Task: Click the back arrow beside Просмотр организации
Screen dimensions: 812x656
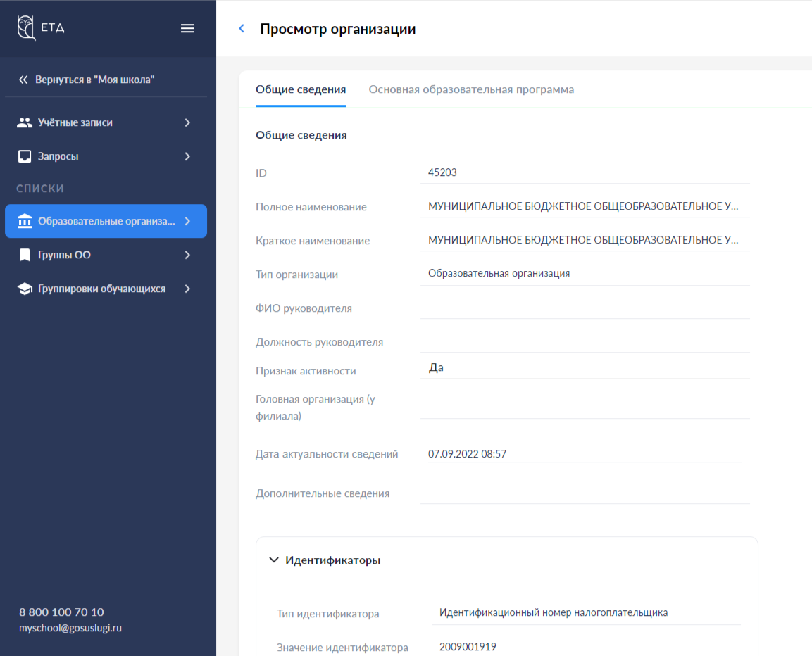Action: click(x=242, y=29)
